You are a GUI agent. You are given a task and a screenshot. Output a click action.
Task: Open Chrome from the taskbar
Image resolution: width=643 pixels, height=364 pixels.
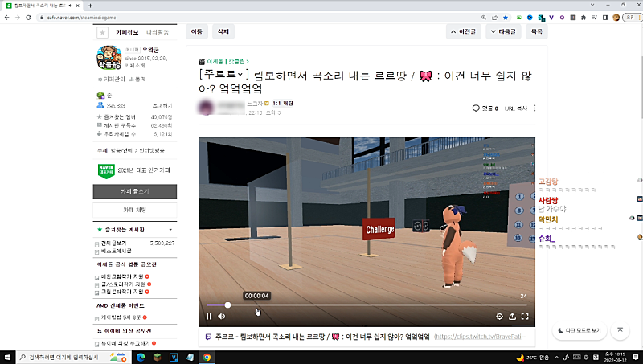[207, 358]
